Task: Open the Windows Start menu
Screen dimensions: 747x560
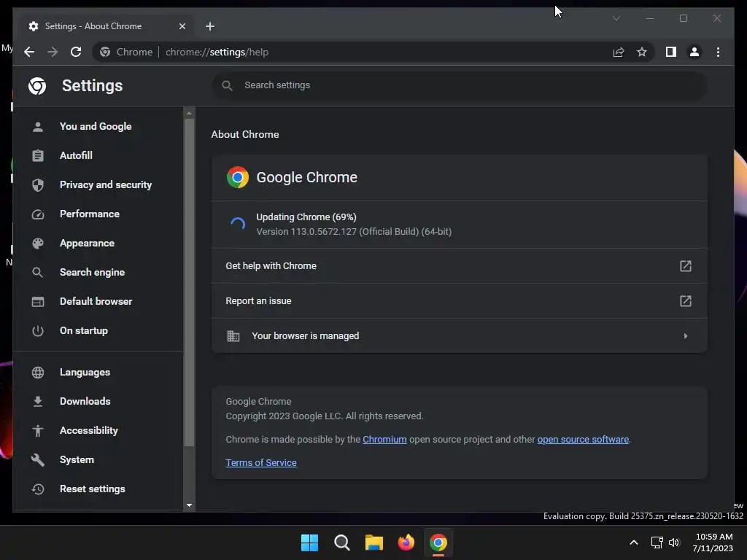Action: (309, 542)
